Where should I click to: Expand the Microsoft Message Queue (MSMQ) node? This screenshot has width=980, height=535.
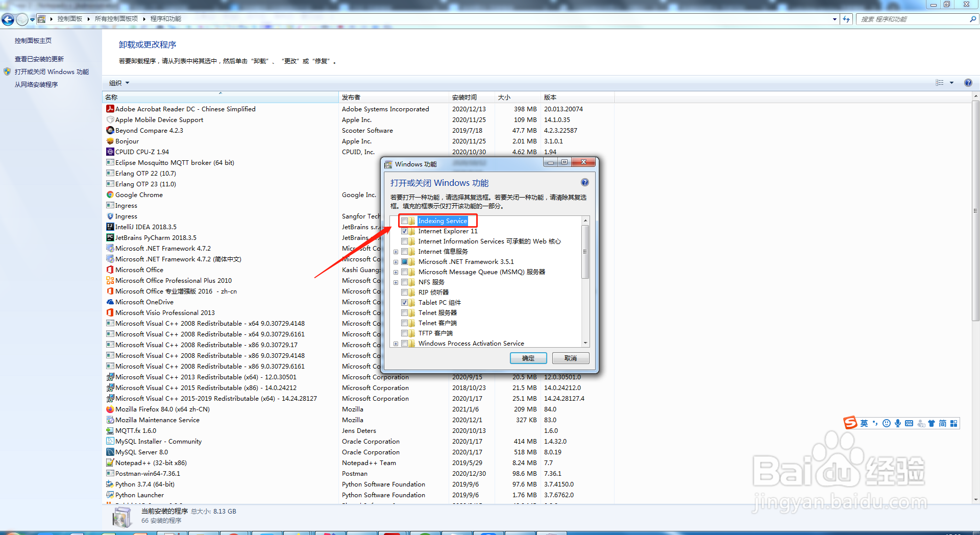tap(396, 272)
